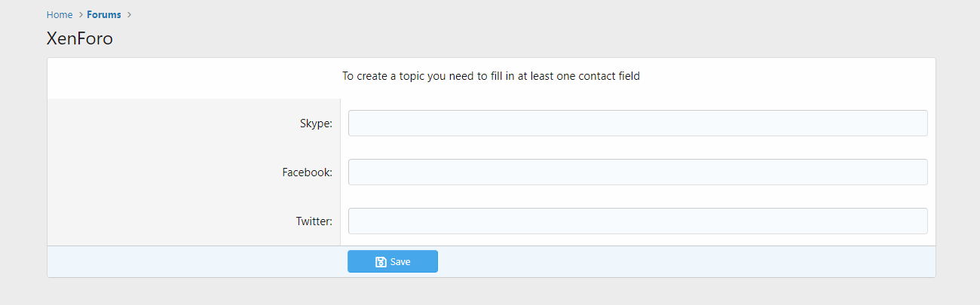Click the chevron arrow after Home breadcrumb
The width and height of the screenshot is (980, 305).
[80, 15]
